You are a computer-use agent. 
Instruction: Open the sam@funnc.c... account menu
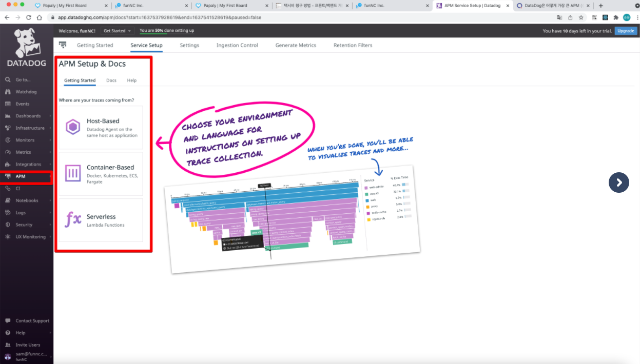click(x=27, y=356)
